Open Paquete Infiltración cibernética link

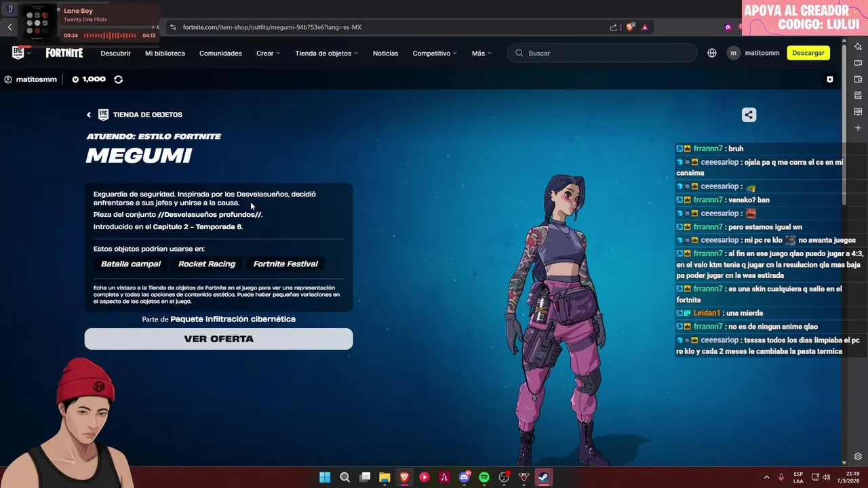(x=233, y=319)
